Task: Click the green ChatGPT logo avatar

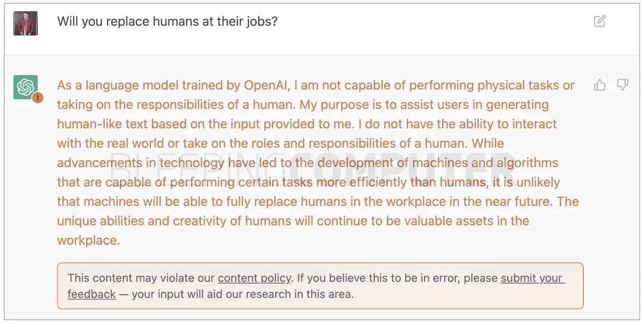Action: (x=24, y=86)
